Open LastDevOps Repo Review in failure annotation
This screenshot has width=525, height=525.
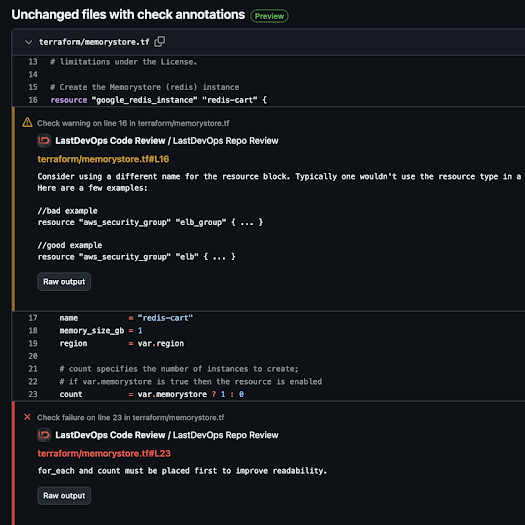click(x=225, y=435)
